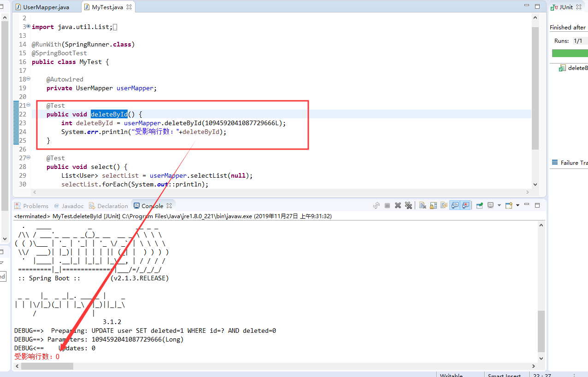This screenshot has height=377, width=588.
Task: Click the console vertical scrollbar up arrow
Action: click(x=541, y=225)
